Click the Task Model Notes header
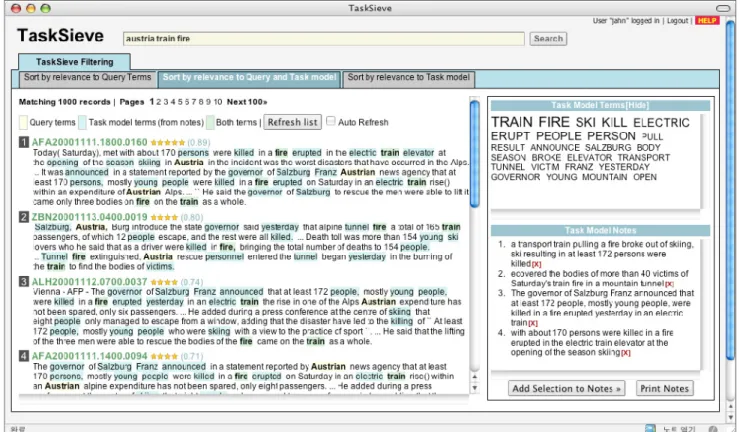Image resolution: width=740 pixels, height=432 pixels. (600, 230)
